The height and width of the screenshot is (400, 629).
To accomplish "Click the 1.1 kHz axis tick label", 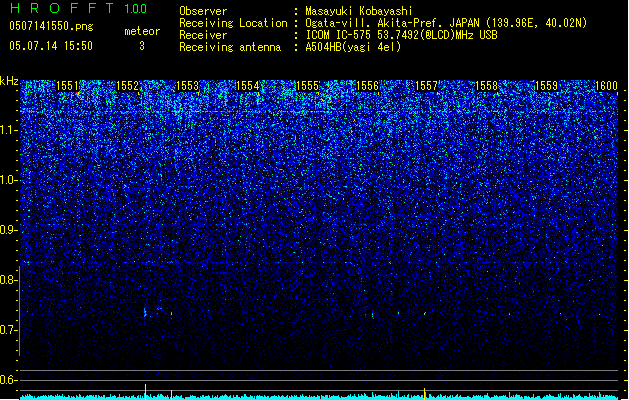I will click(x=9, y=130).
